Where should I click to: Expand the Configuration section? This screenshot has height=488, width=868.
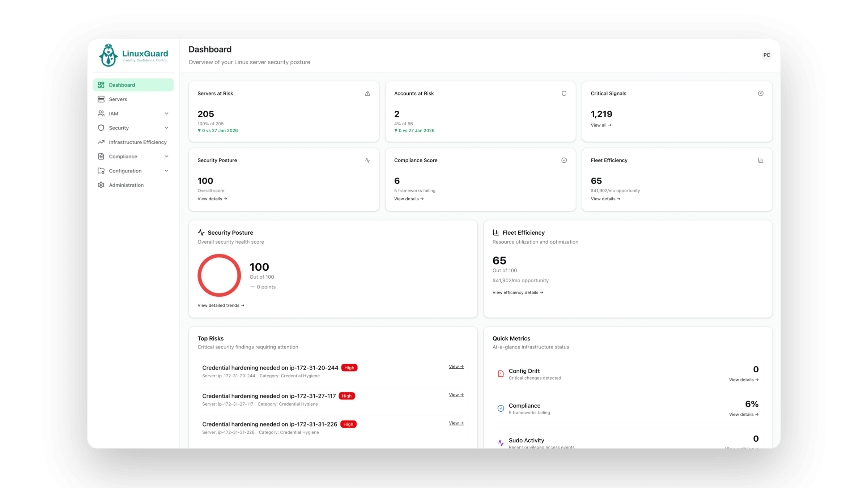coord(166,170)
